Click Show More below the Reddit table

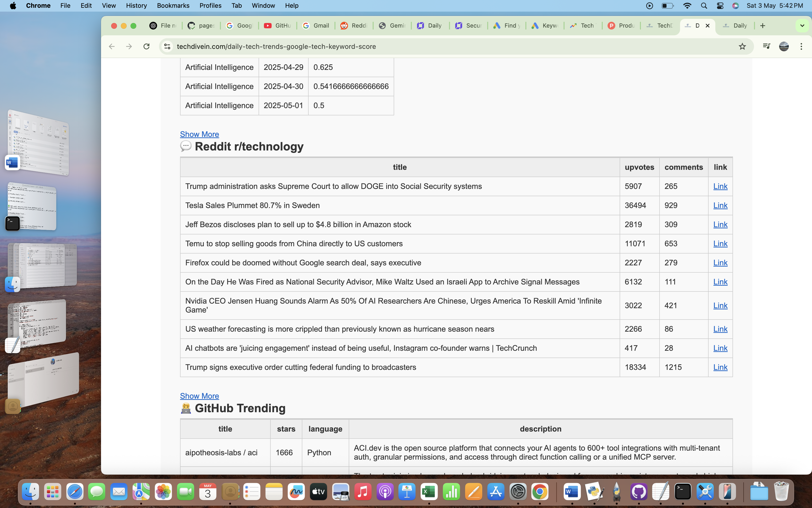point(199,396)
